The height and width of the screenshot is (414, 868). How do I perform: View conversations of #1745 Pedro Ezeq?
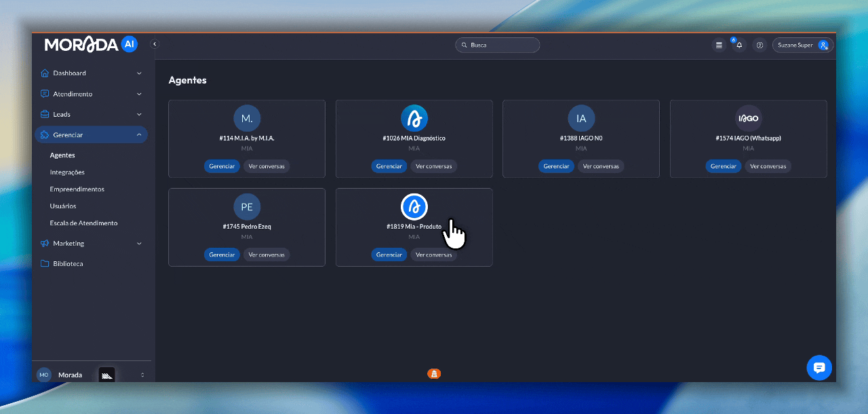coord(267,255)
